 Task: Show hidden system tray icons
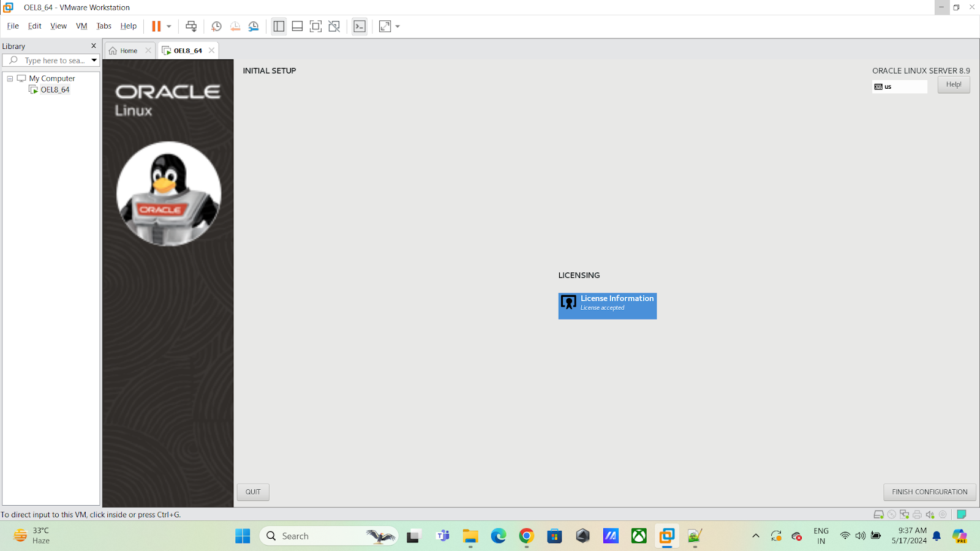click(756, 536)
